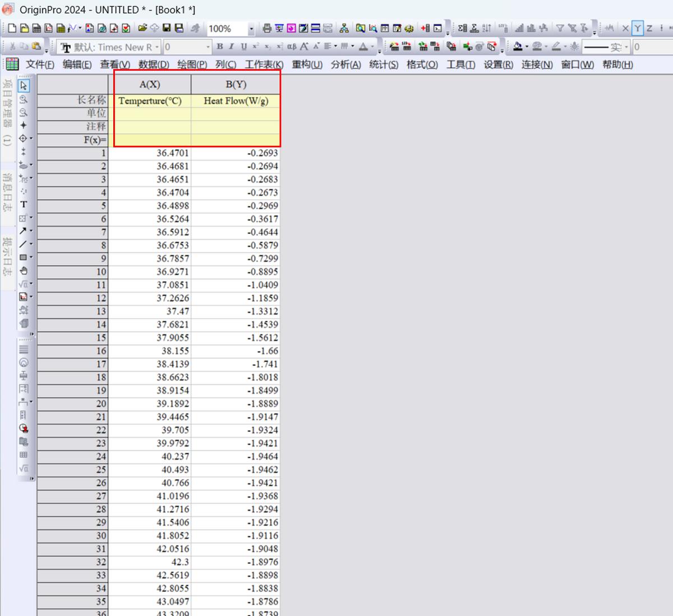Click the B(Y) column header

point(236,84)
